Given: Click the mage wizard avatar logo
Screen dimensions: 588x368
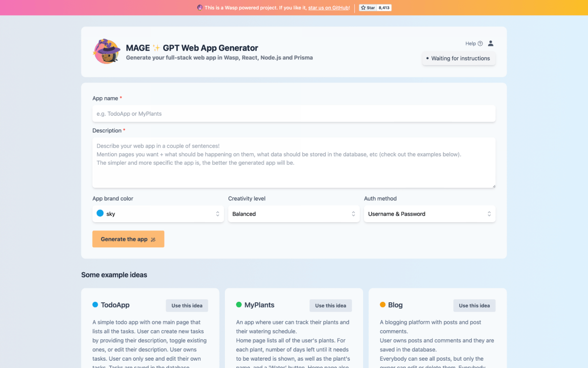Looking at the screenshot, I should 106,51.
